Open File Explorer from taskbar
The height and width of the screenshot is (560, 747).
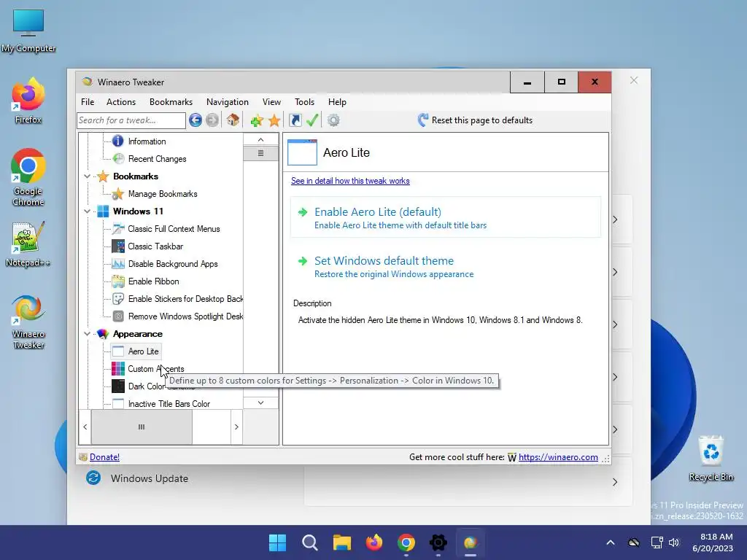(x=341, y=542)
